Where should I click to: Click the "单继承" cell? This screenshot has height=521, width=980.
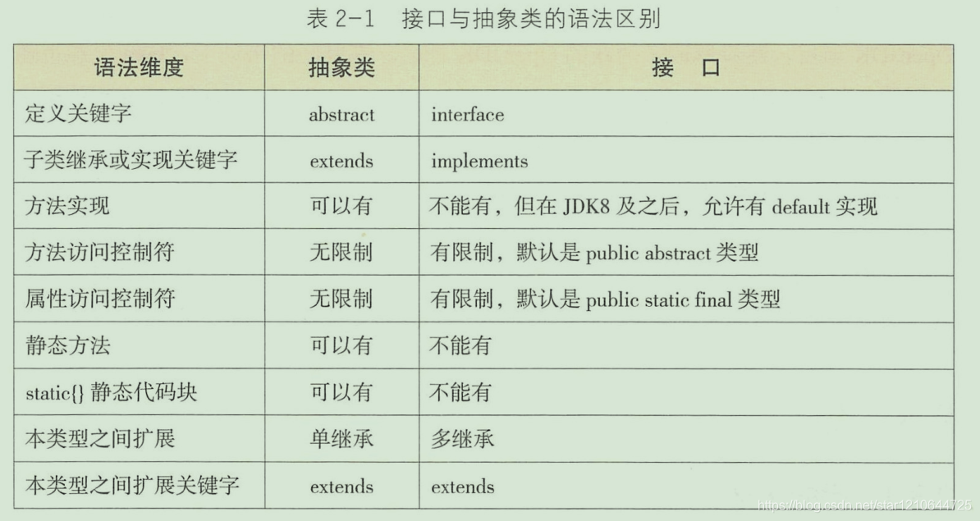tap(341, 438)
